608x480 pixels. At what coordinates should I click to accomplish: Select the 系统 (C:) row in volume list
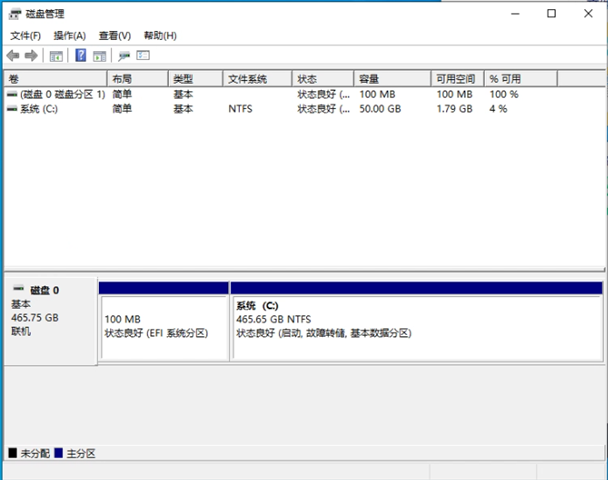click(40, 108)
